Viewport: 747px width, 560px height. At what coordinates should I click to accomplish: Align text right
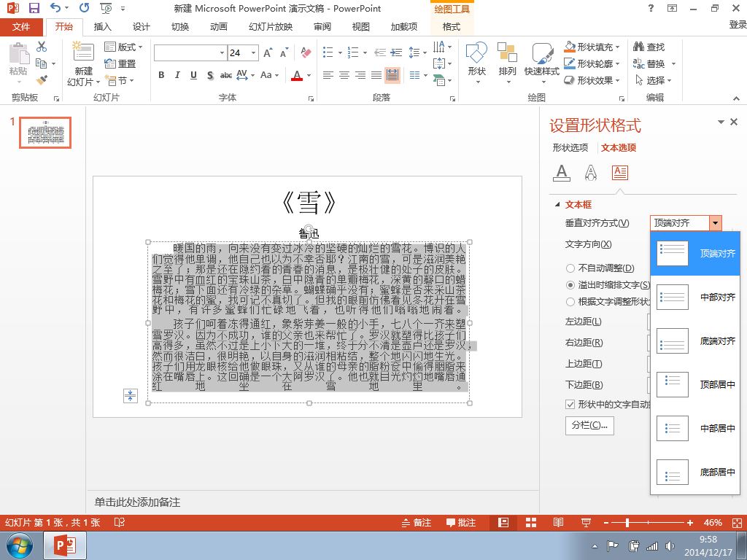pos(360,75)
